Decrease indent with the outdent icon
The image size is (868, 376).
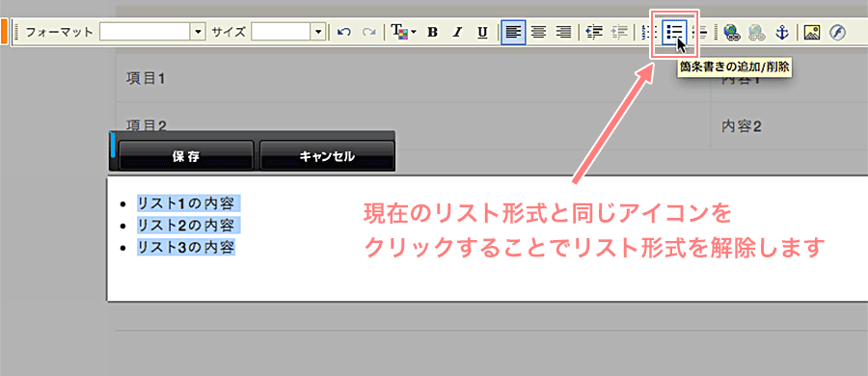(594, 32)
